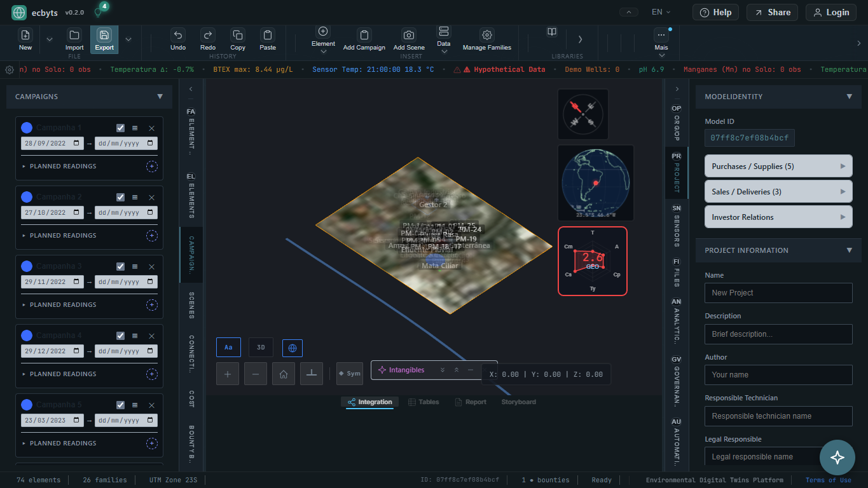Click the Help button
The height and width of the screenshot is (488, 868).
[x=715, y=12]
